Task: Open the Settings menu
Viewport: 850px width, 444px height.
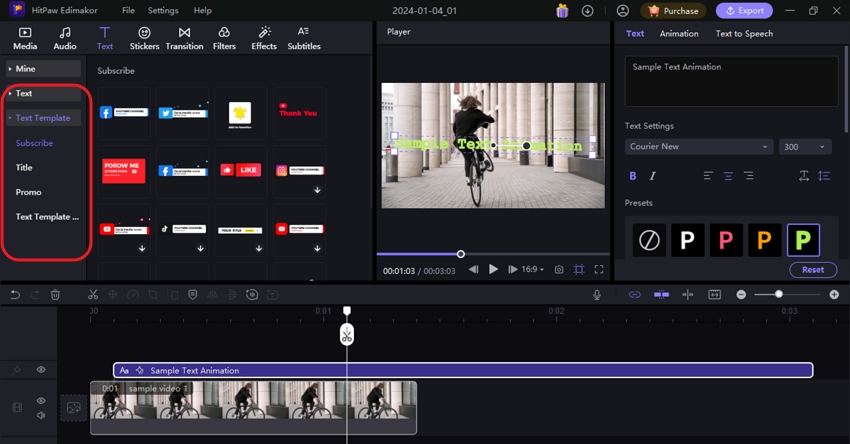Action: click(163, 10)
